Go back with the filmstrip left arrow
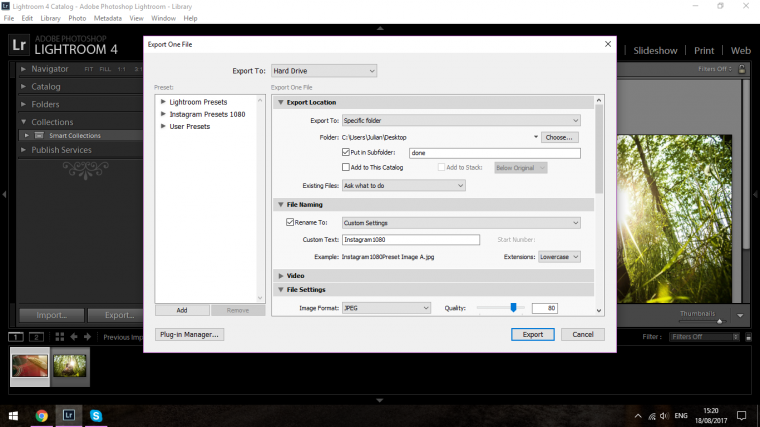Viewport: 760px width, 427px height. [x=74, y=336]
